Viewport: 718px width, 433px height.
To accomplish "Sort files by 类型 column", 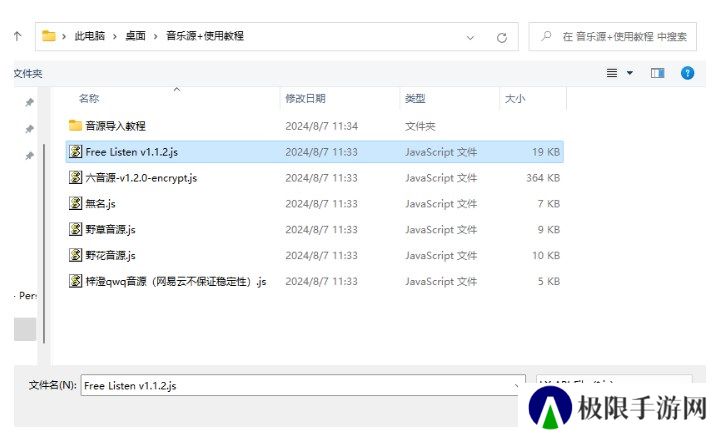I will (415, 98).
